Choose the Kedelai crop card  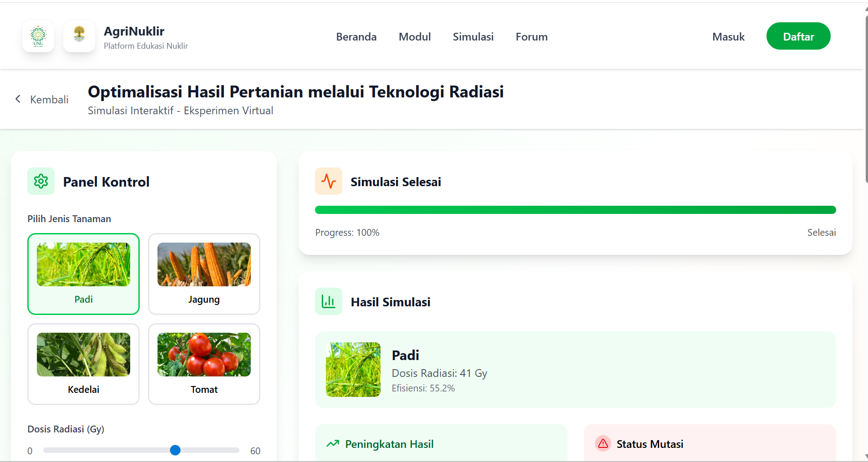83,364
